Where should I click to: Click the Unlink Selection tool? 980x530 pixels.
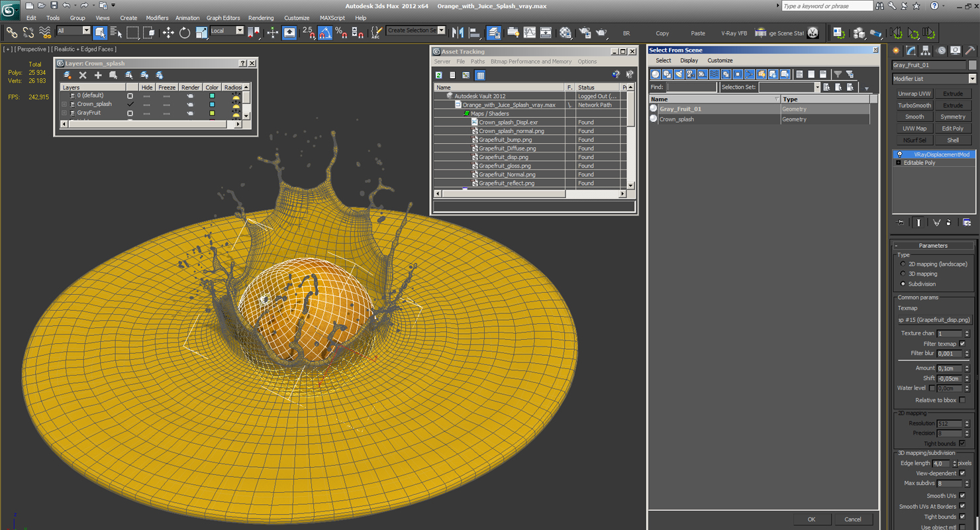point(28,32)
